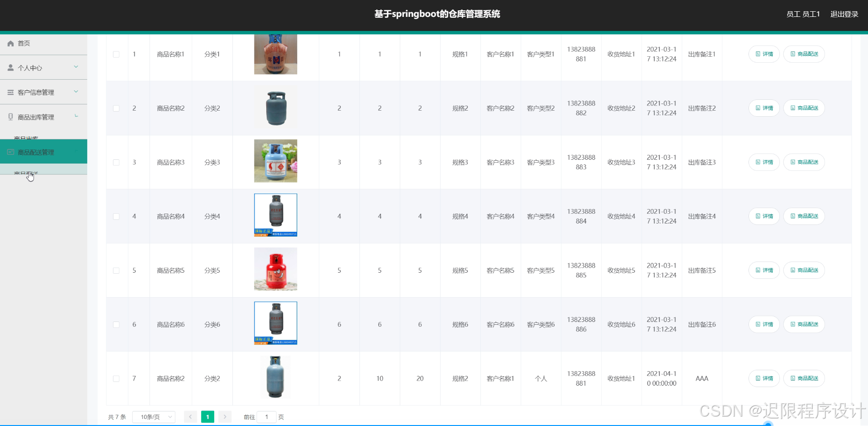Viewport: 868px width, 426px height.
Task: Expand the 客户信息管理 sidebar section
Action: coord(44,92)
